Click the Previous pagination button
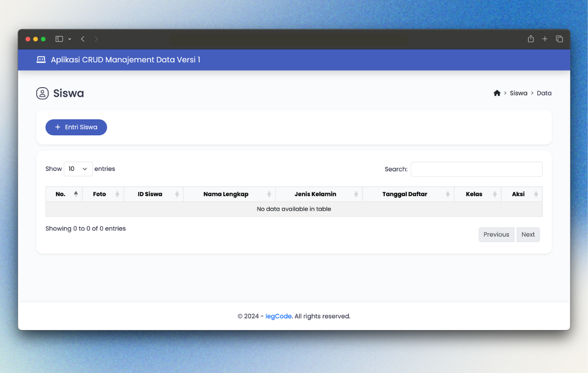 point(496,234)
